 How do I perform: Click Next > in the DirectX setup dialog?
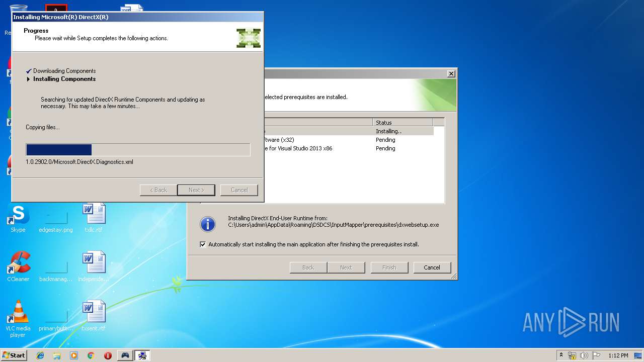196,190
